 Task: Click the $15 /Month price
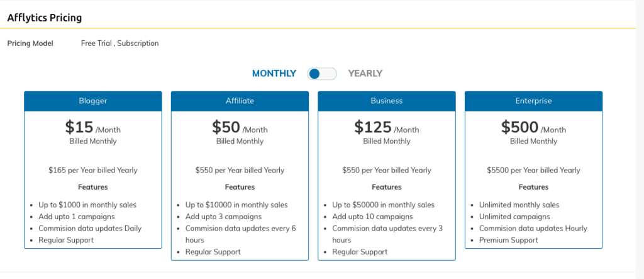[x=93, y=127]
